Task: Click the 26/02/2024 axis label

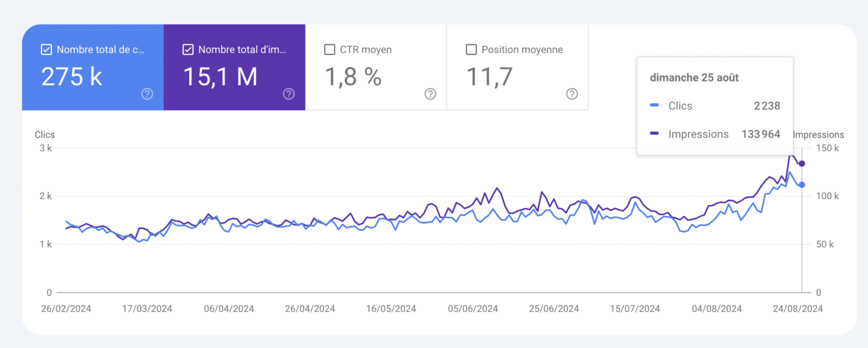Action: (66, 308)
